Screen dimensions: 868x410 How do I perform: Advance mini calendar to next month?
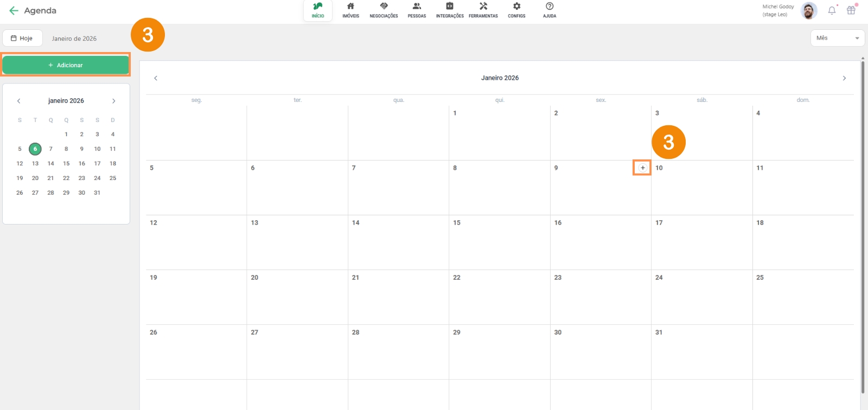click(x=113, y=101)
